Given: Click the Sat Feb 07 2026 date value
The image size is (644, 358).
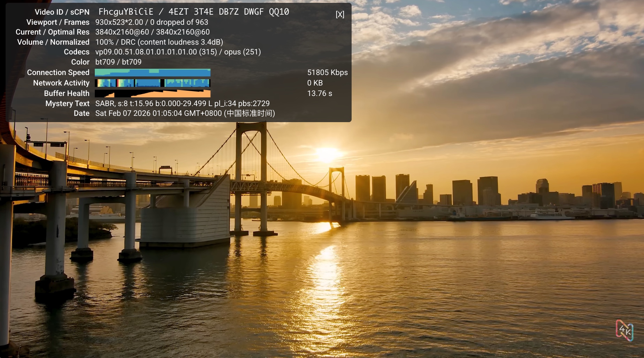Looking at the screenshot, I should 185,113.
